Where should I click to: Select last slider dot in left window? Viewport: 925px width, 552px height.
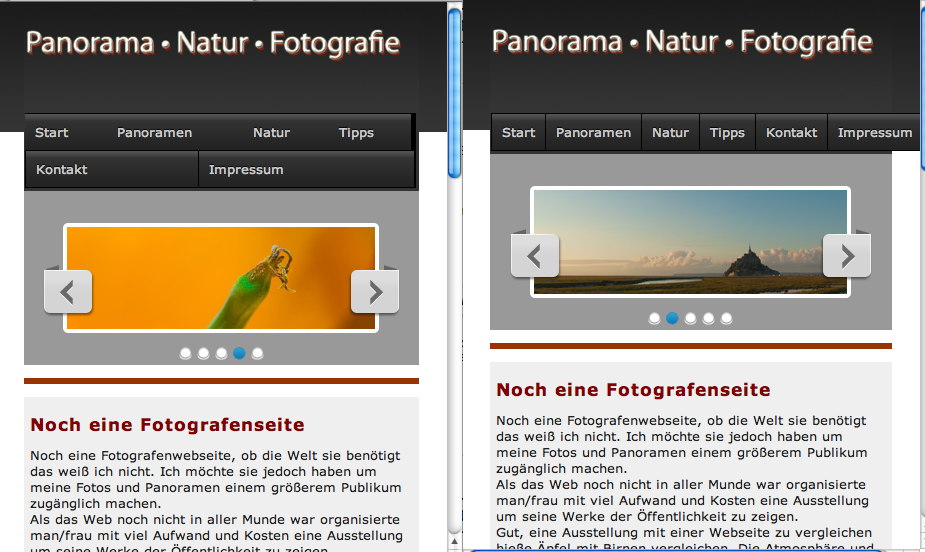point(258,353)
